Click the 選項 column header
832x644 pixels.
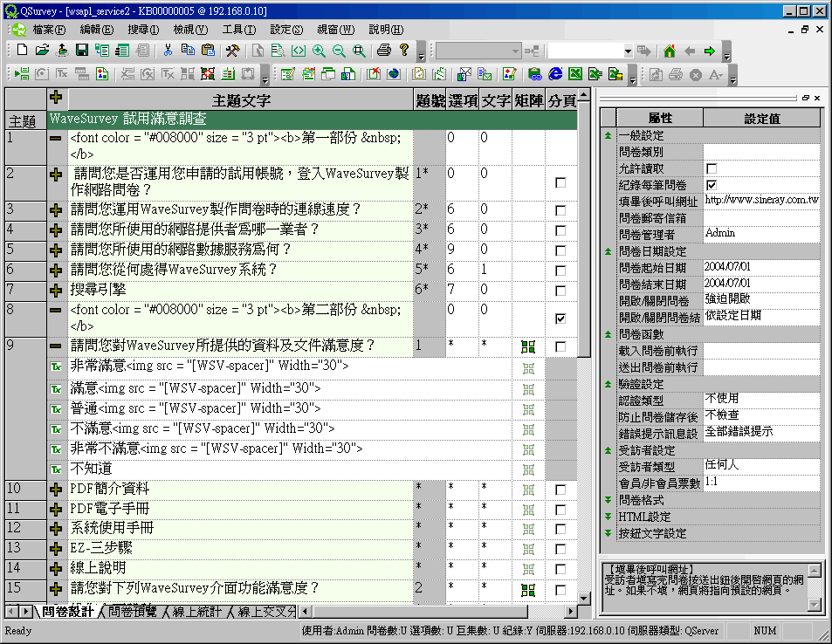tap(463, 100)
